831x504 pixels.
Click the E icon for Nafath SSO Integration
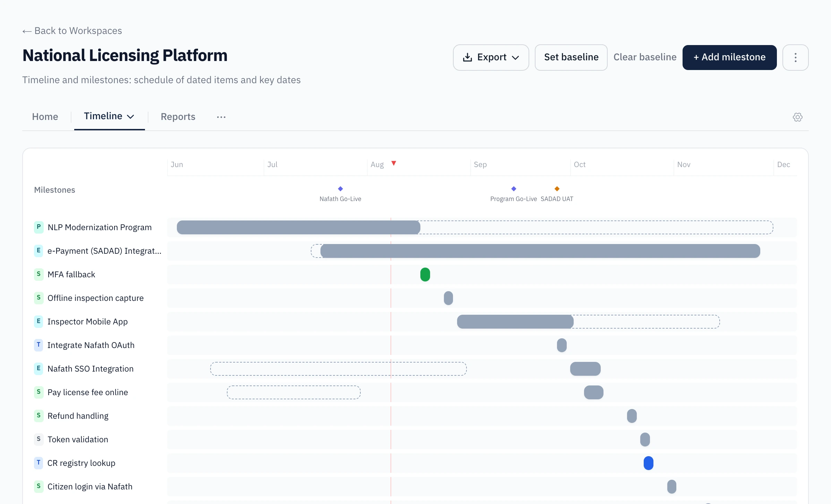pos(38,368)
